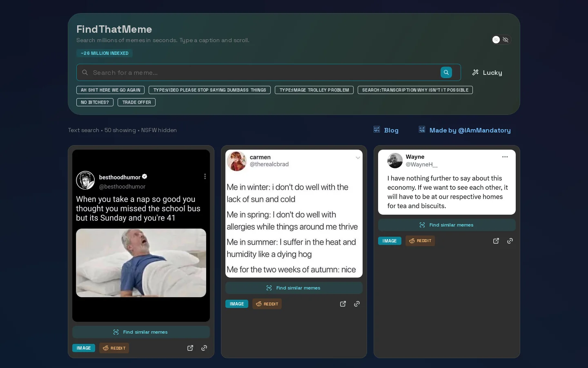The width and height of the screenshot is (588, 368).
Task: Select 'SEARCH:TRANSCRIPTION WHY ISN'T IT POSSIBLE' chip
Action: click(415, 90)
